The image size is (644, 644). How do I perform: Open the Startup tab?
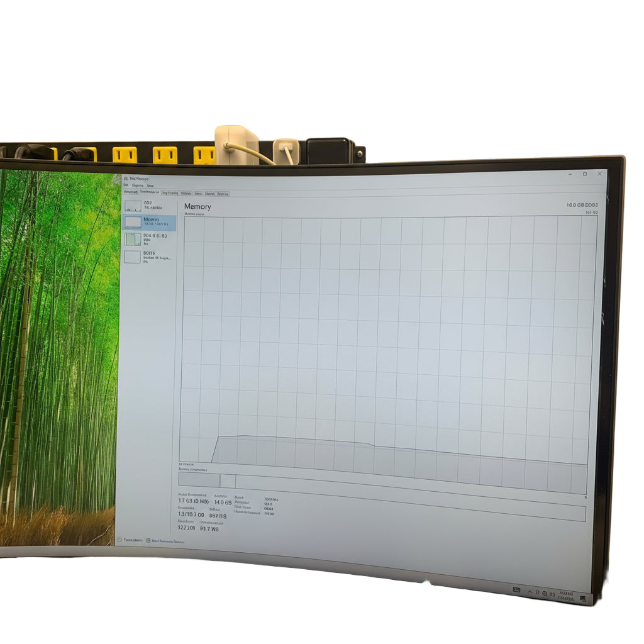pos(186,194)
